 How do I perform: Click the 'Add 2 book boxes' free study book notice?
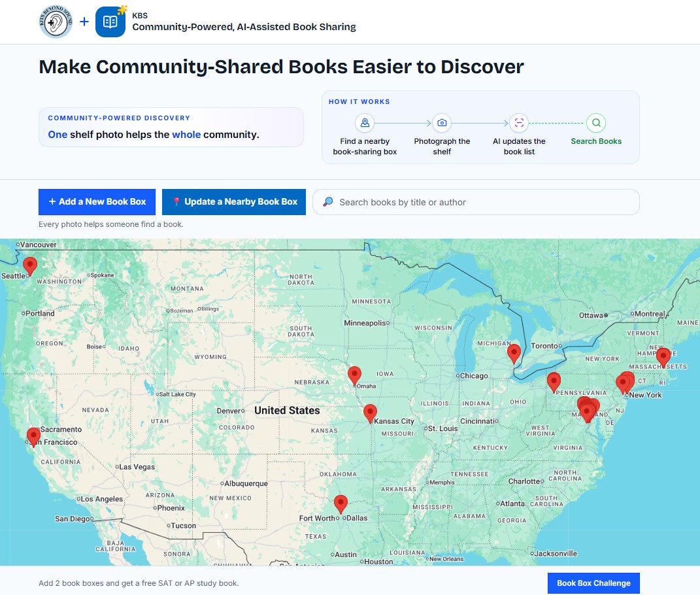click(139, 583)
